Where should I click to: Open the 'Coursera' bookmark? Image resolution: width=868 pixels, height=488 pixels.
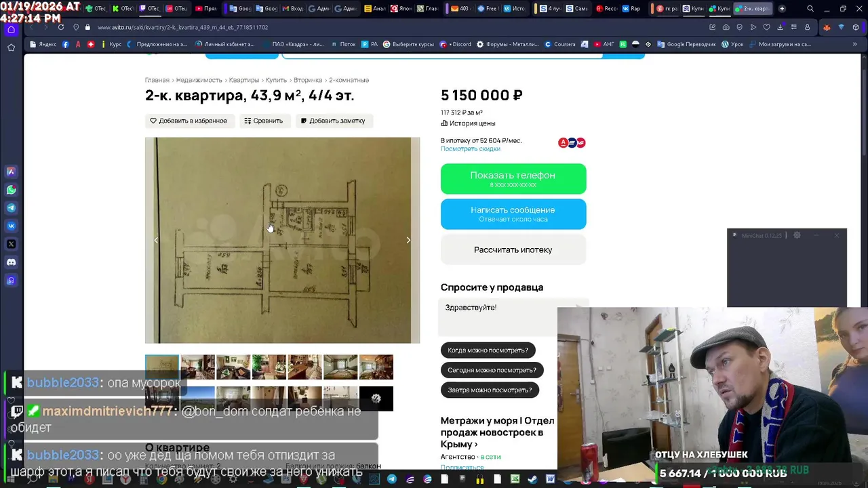coord(559,44)
